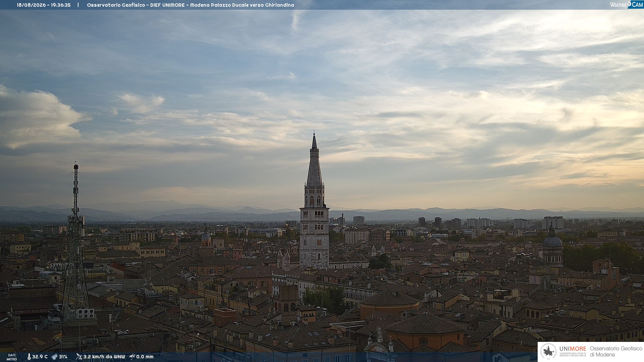Viewport: 644px width, 362px height.
Task: Select the 31% humidity value
Action: [63, 357]
